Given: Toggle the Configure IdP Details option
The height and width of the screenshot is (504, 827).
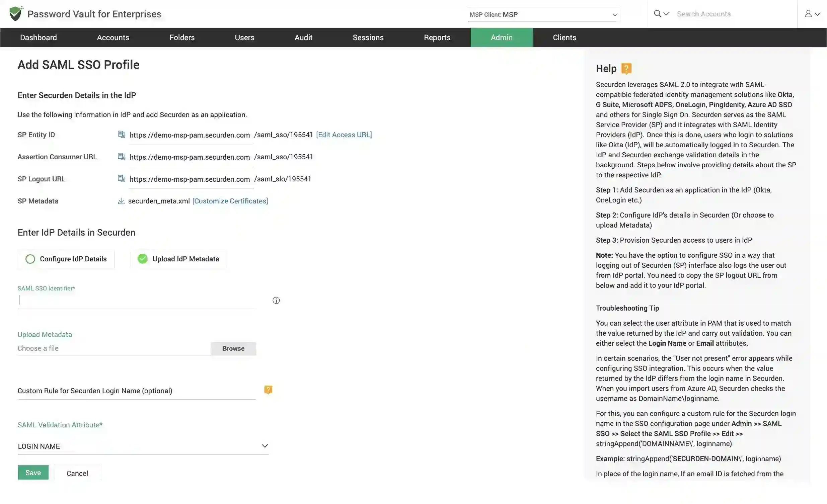Looking at the screenshot, I should tap(30, 259).
